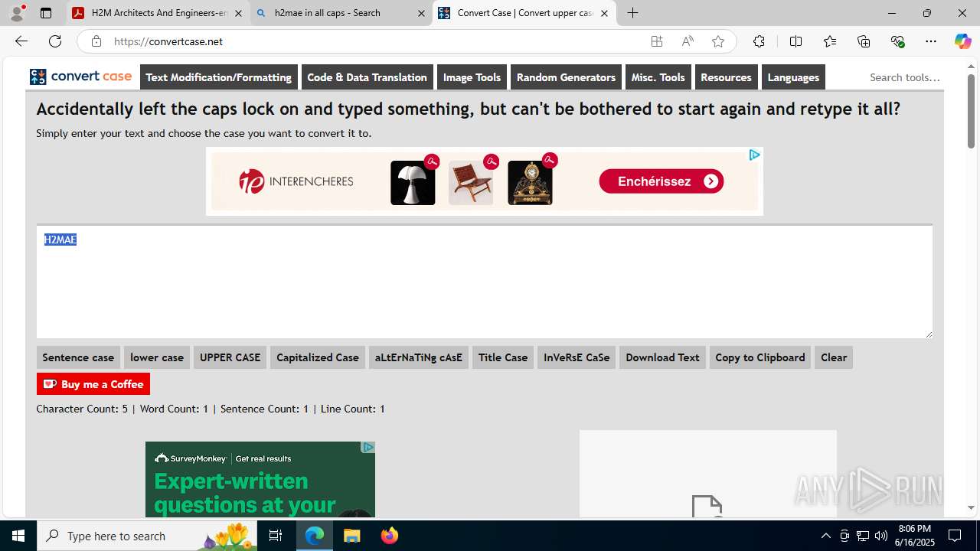This screenshot has width=980, height=551.
Task: Toggle the Split screen icon
Action: [x=795, y=41]
